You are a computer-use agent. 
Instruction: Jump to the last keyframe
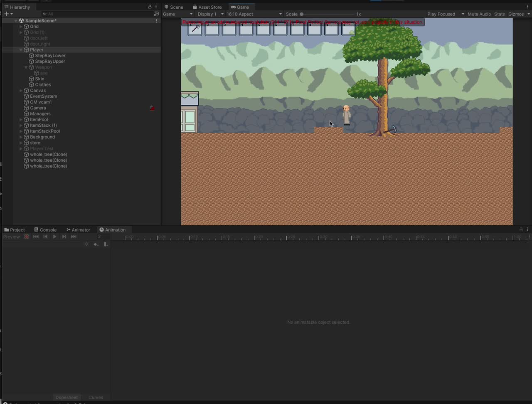tap(74, 236)
